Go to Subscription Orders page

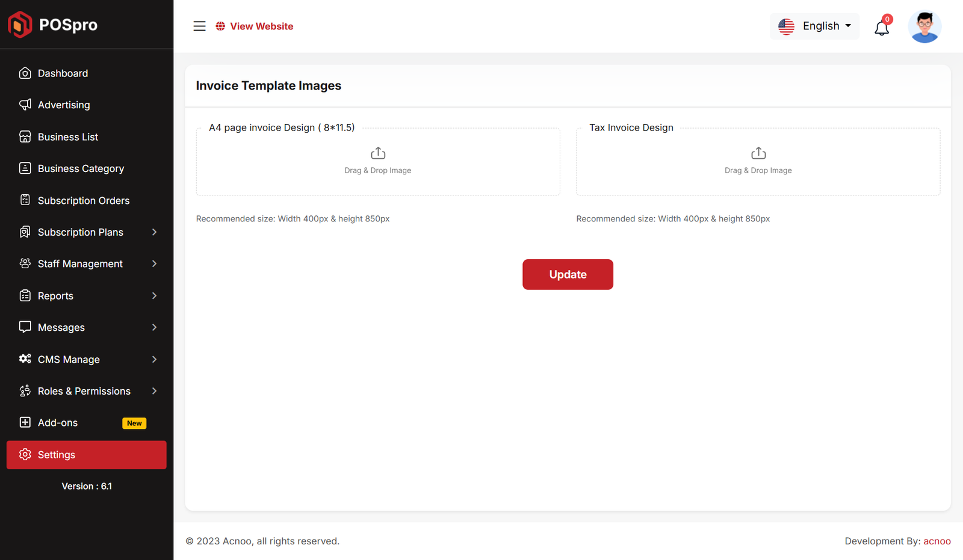(83, 201)
